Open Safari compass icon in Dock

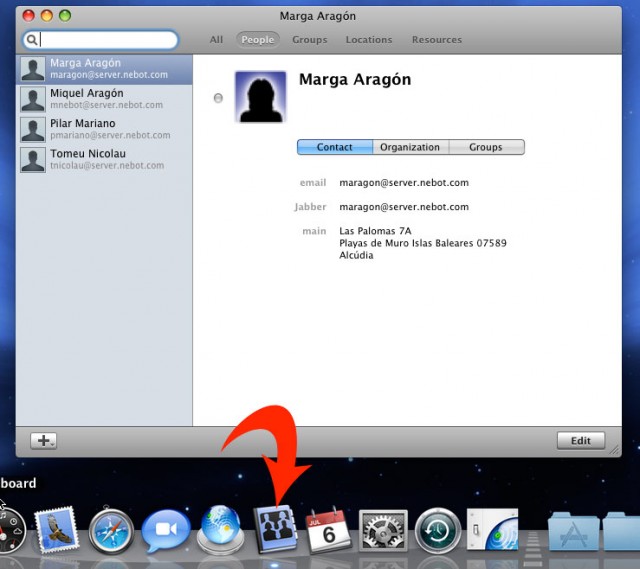click(111, 531)
